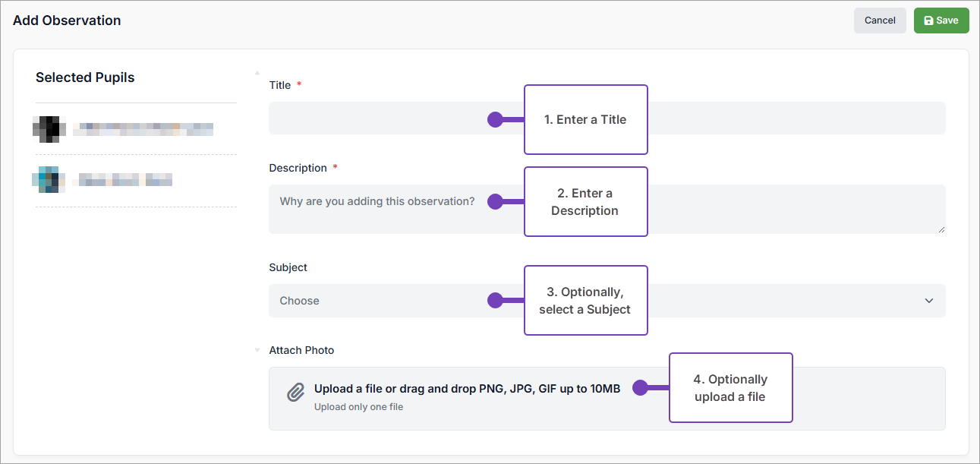Click the scroll-down arrow beside Attach Photo
This screenshot has height=464, width=980.
257,351
